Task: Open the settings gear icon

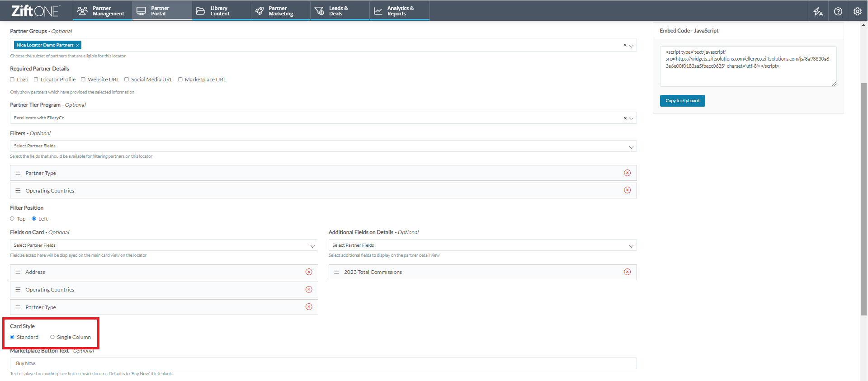Action: [858, 11]
